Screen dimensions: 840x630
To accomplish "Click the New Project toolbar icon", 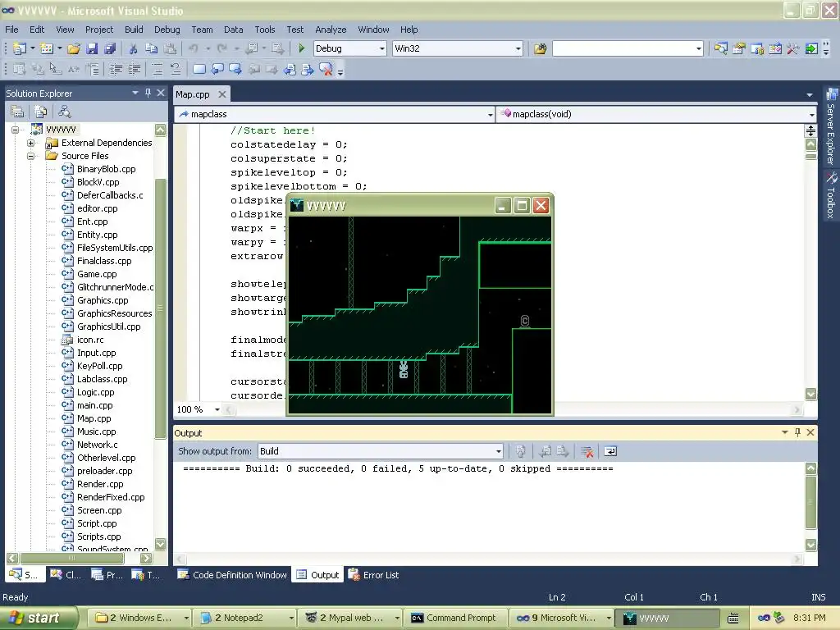I will point(20,48).
